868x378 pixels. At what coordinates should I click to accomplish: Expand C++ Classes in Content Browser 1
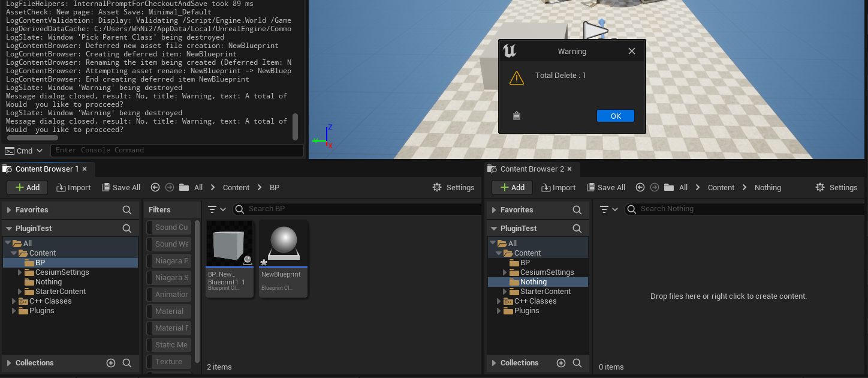click(14, 301)
